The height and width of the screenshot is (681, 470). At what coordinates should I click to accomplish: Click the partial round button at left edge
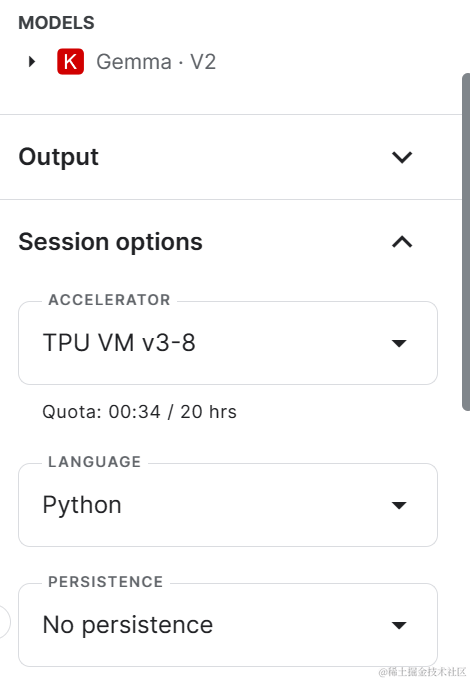[4, 622]
